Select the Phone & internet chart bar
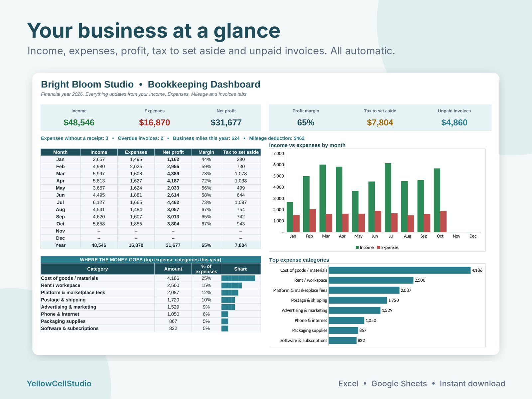The width and height of the screenshot is (532, 399). pyautogui.click(x=346, y=320)
